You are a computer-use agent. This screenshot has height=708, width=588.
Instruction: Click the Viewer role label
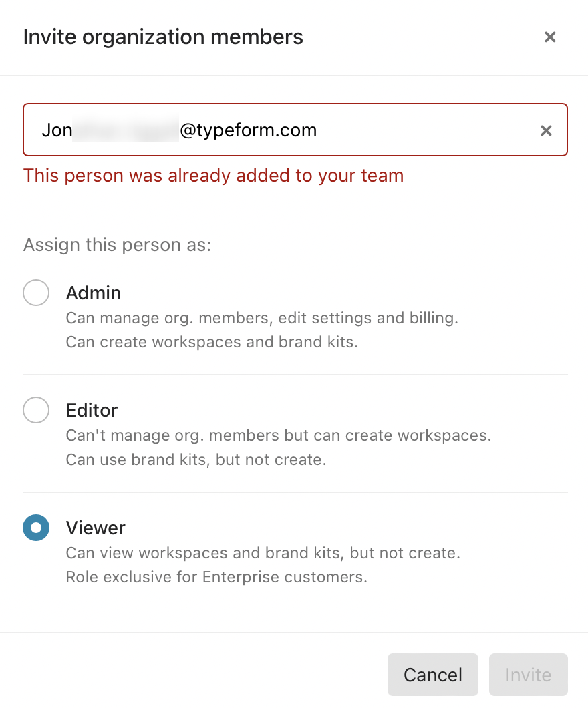click(x=96, y=528)
